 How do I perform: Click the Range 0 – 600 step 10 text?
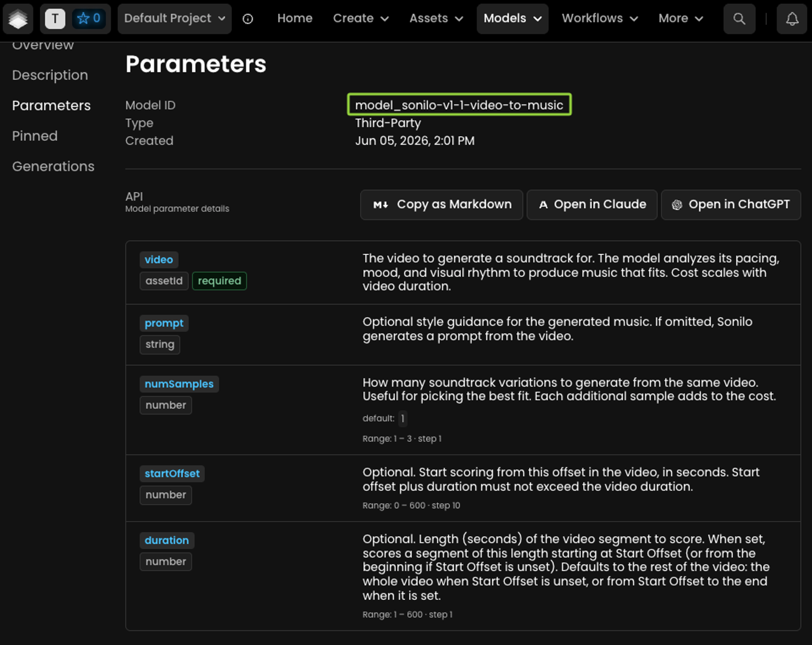point(411,506)
